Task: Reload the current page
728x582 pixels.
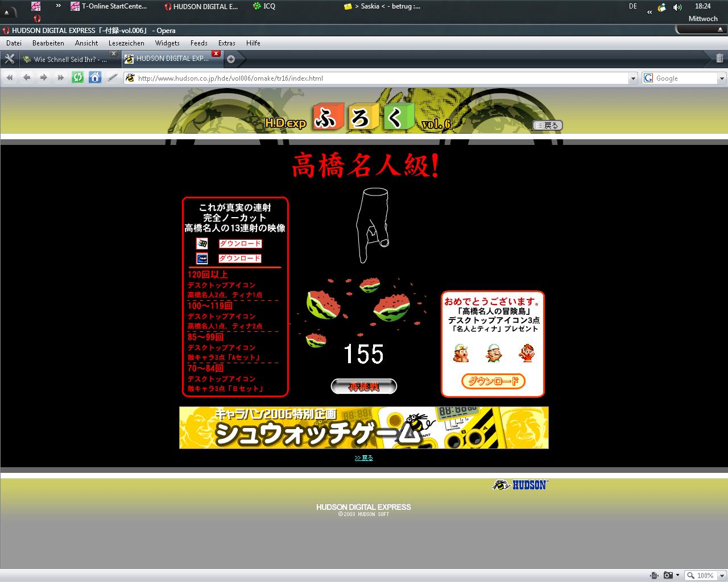Action: click(77, 78)
